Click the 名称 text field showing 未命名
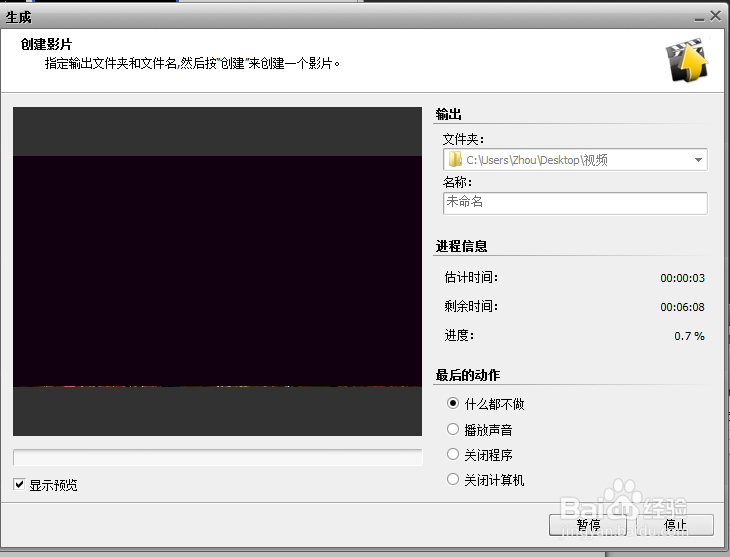 click(575, 203)
